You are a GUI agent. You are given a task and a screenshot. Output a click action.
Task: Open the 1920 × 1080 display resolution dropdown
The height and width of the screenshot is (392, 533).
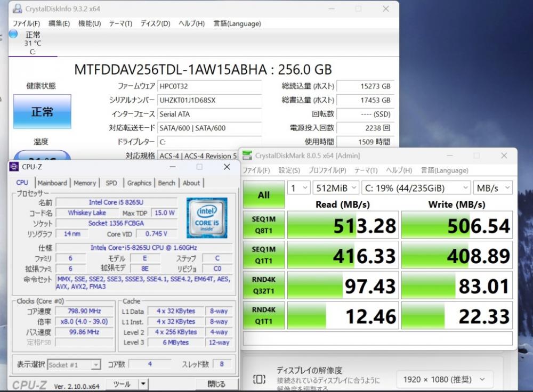tap(444, 379)
